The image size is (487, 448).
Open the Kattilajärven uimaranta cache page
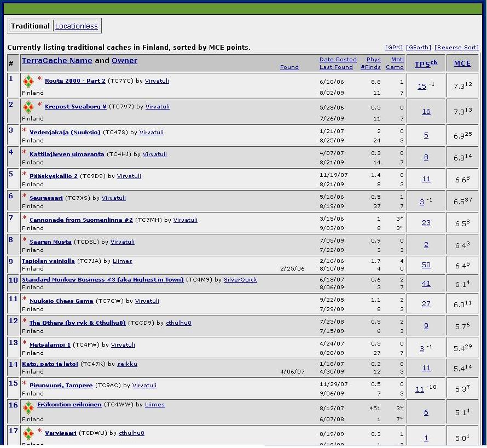pos(67,154)
